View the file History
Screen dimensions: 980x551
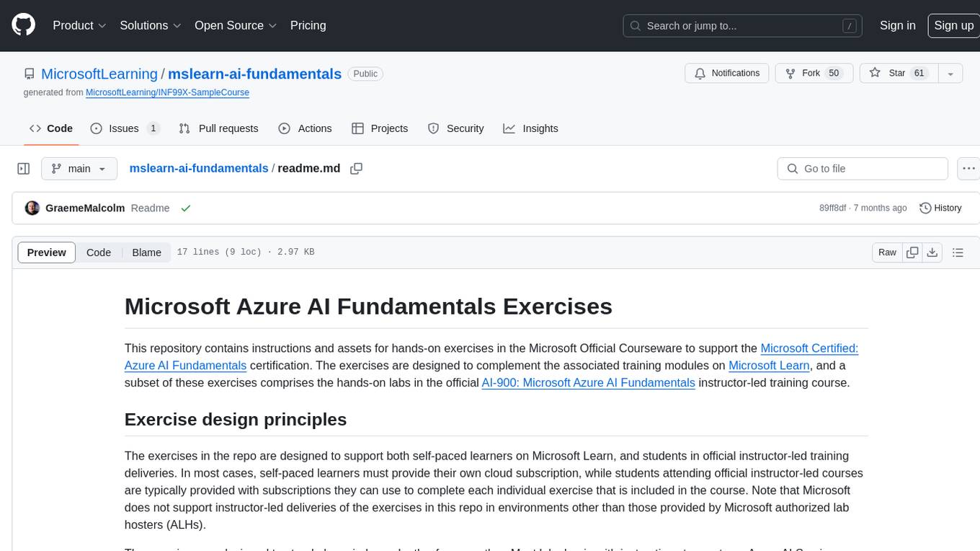(940, 208)
